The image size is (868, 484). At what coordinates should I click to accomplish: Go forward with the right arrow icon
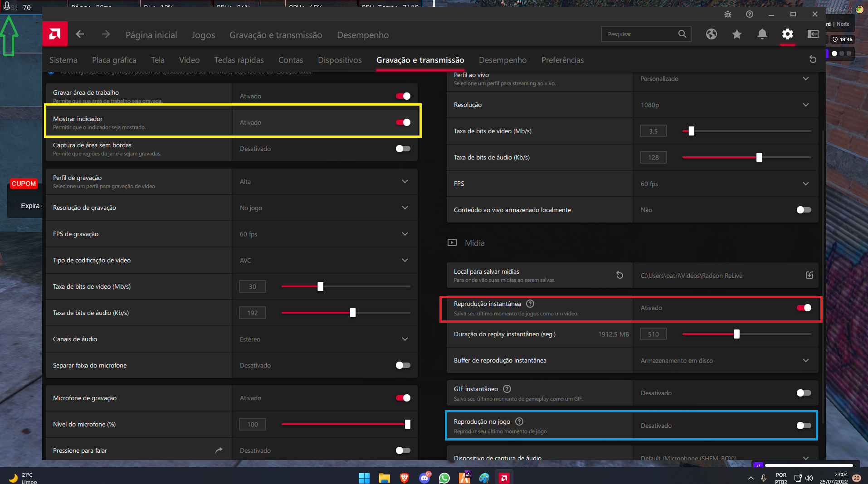point(106,34)
